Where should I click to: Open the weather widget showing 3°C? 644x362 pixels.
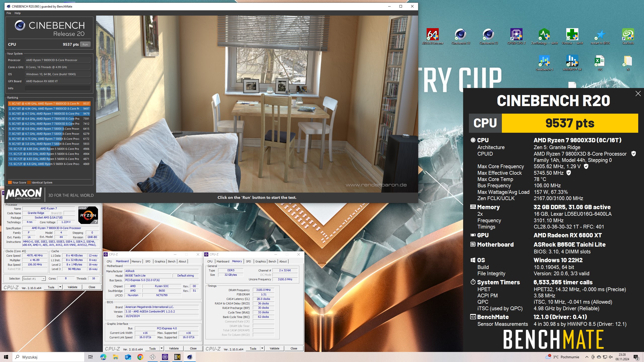[562, 357]
